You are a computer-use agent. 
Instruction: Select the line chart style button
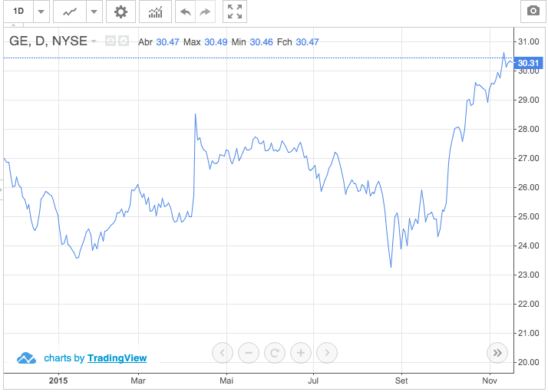coord(70,12)
